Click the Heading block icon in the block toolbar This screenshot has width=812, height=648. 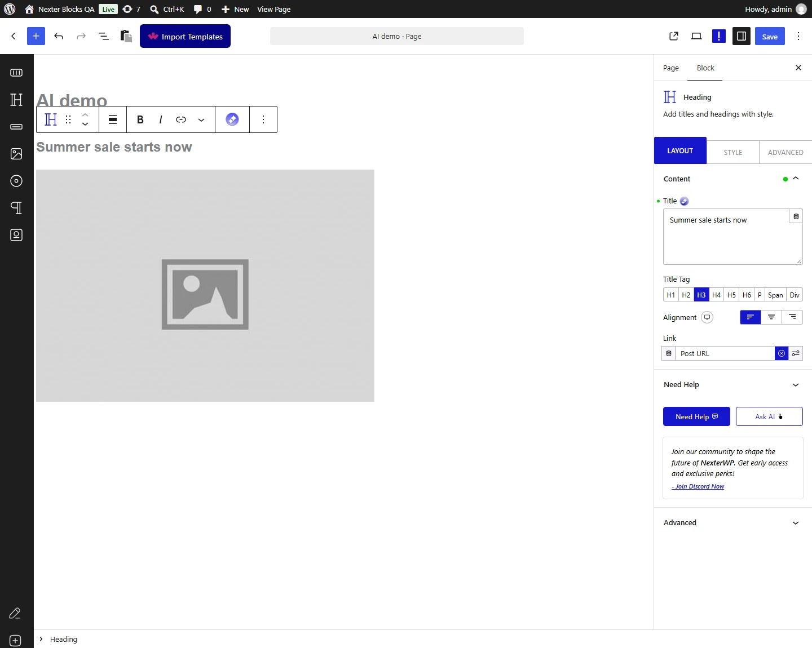tap(51, 119)
